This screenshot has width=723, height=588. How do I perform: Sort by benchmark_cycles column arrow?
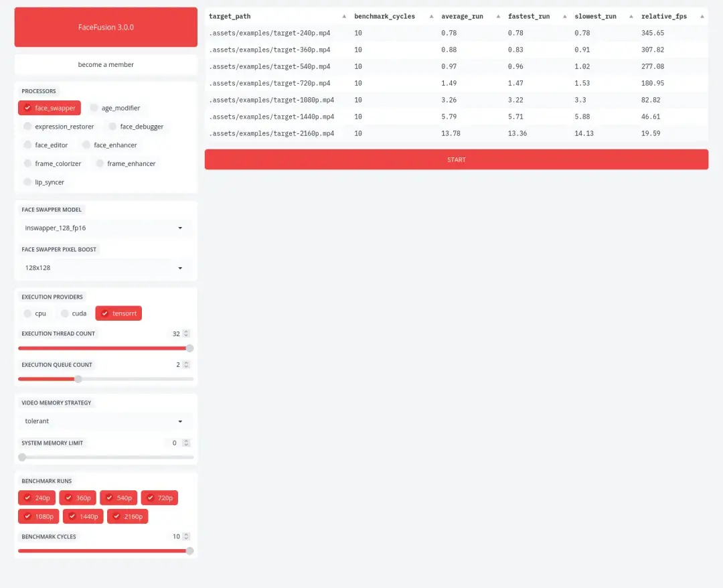431,17
